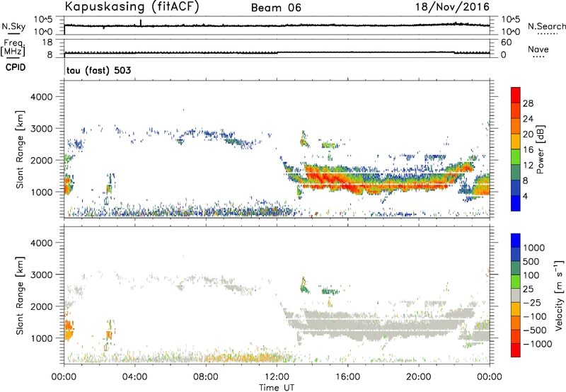Screen dimensions: 566x392
Task: Click the Power [dB] colorbar title
Action: pyautogui.click(x=540, y=149)
